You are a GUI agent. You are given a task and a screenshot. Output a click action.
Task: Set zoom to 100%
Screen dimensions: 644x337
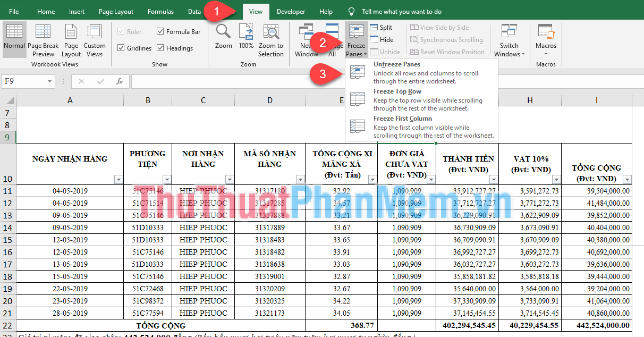click(x=246, y=38)
